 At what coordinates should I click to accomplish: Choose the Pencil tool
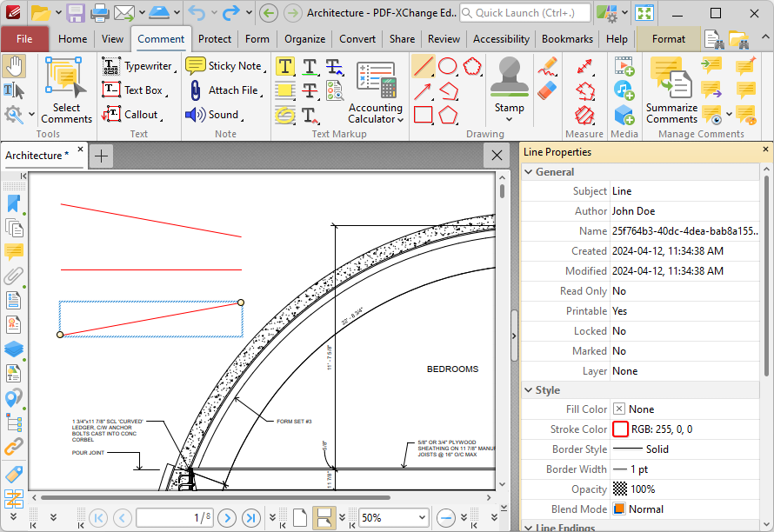pos(548,67)
